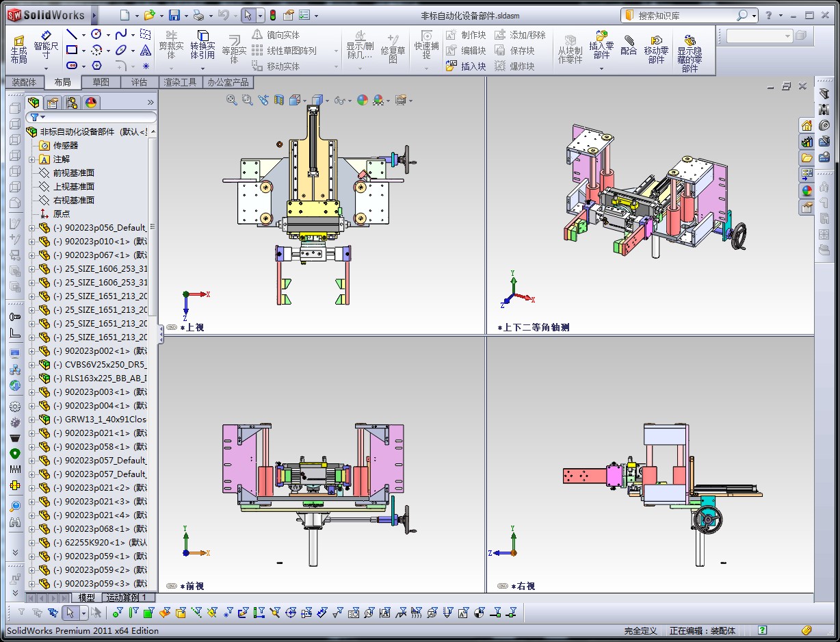Screen dimensions: 840x642
Task: Open the Edit Appearance color sphere in view toolbar
Action: [363, 100]
